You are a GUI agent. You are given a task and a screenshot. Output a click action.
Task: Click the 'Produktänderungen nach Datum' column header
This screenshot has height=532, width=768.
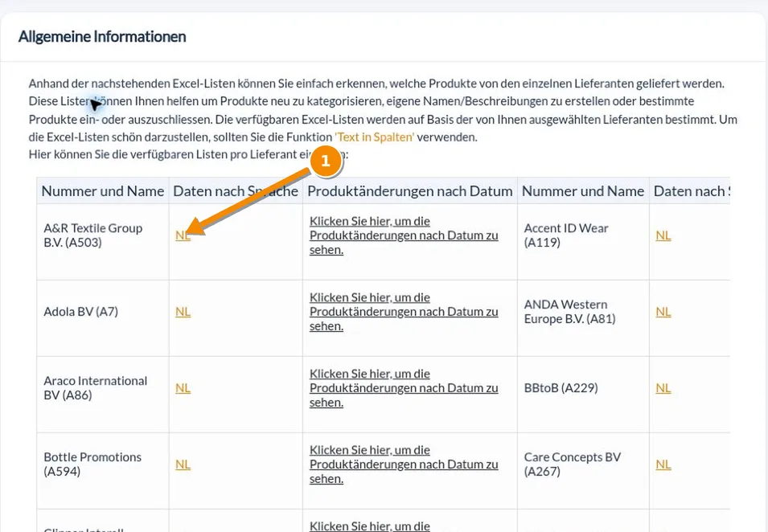[x=410, y=191]
